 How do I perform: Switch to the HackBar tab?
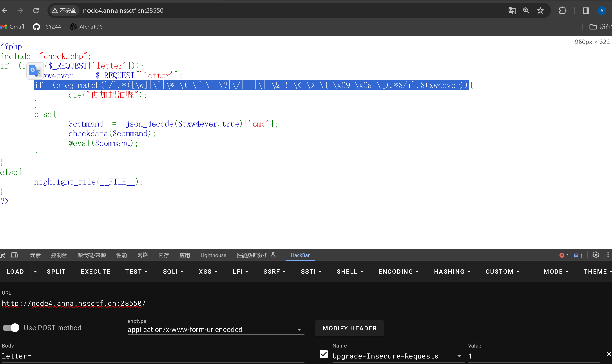pyautogui.click(x=300, y=255)
